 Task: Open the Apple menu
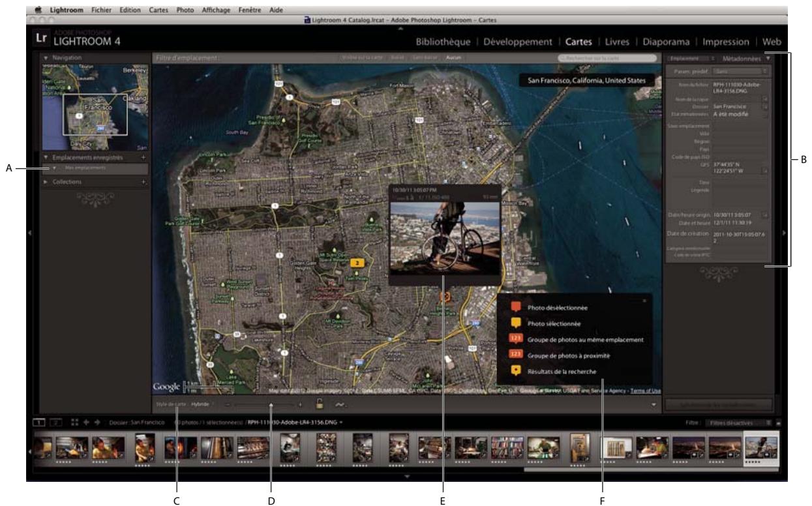38,10
